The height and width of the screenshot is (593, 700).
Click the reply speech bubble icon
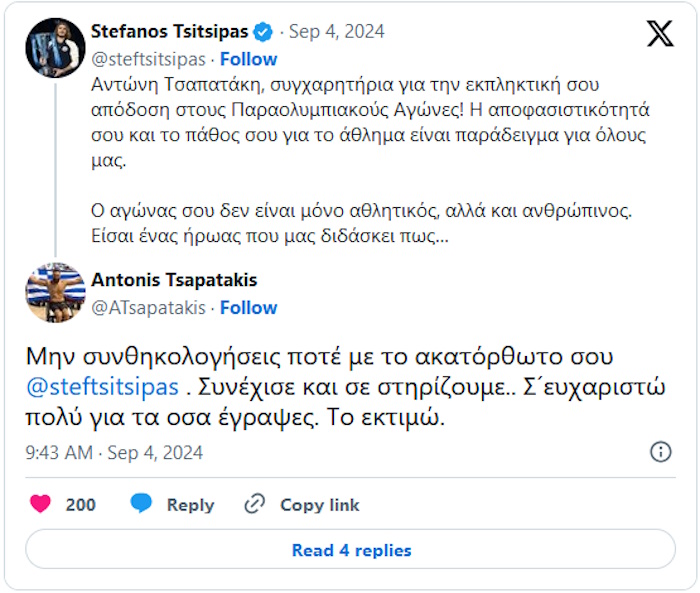141,504
